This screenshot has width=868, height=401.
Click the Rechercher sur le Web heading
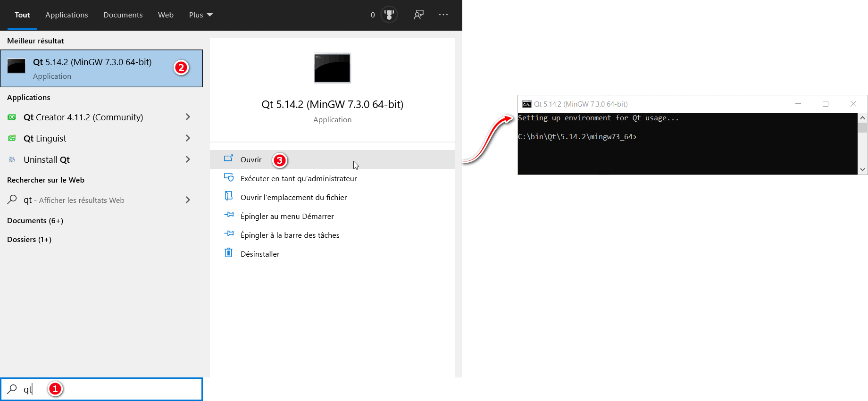[46, 180]
